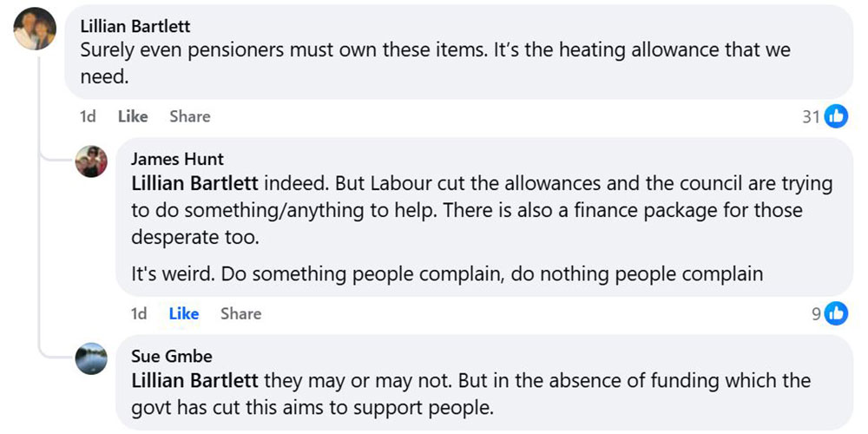Open the 1d timestamp on James Hunt's reply
Screen dimensions: 868x434
(x=139, y=313)
